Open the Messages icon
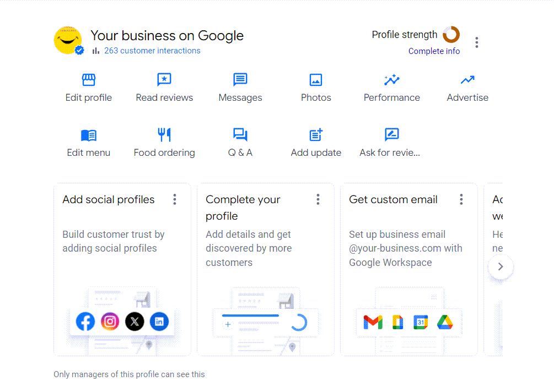This screenshot has height=392, width=554. (240, 80)
